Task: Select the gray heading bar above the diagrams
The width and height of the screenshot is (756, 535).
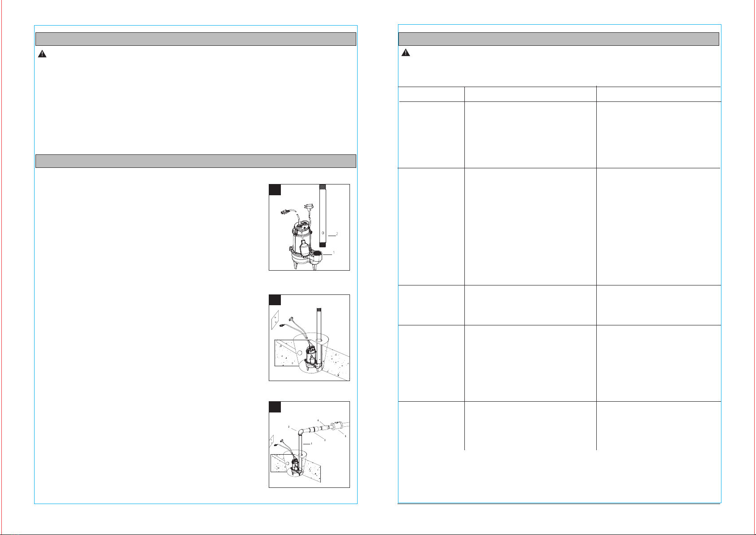Action: pos(196,161)
